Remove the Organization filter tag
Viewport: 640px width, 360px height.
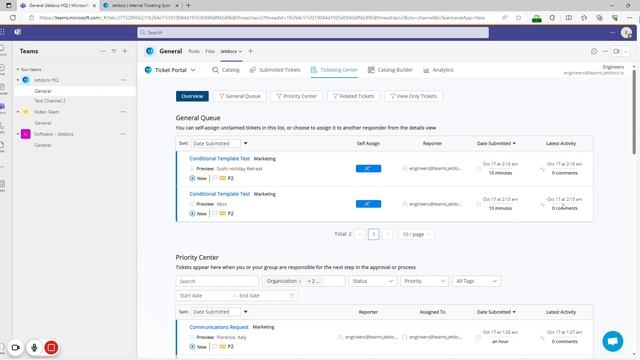pos(300,281)
